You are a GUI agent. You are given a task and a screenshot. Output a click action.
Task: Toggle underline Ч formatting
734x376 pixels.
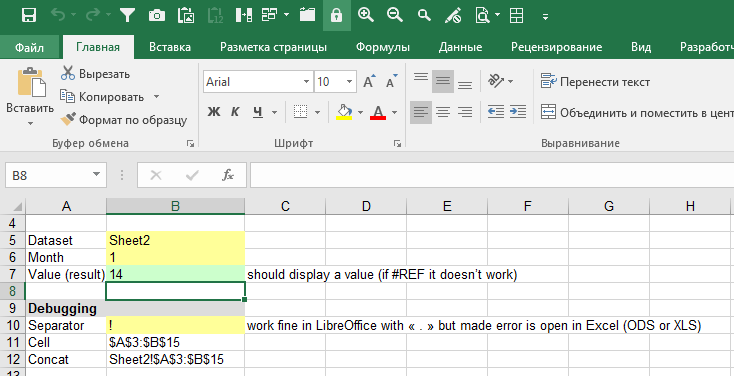coord(257,112)
